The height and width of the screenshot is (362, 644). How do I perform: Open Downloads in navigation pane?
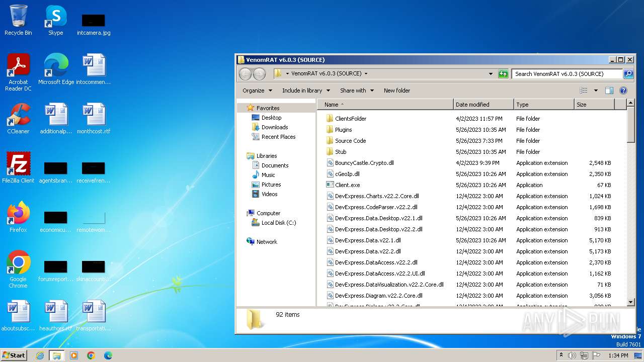(x=270, y=127)
